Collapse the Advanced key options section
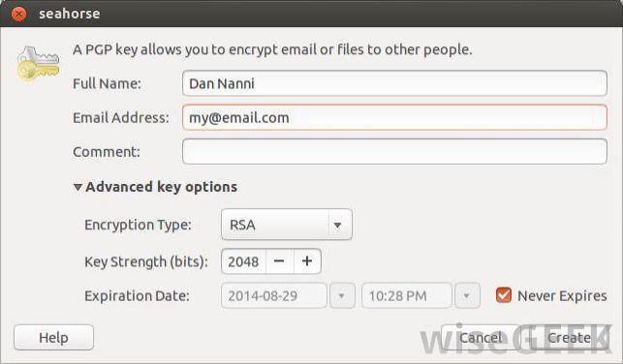 point(78,187)
